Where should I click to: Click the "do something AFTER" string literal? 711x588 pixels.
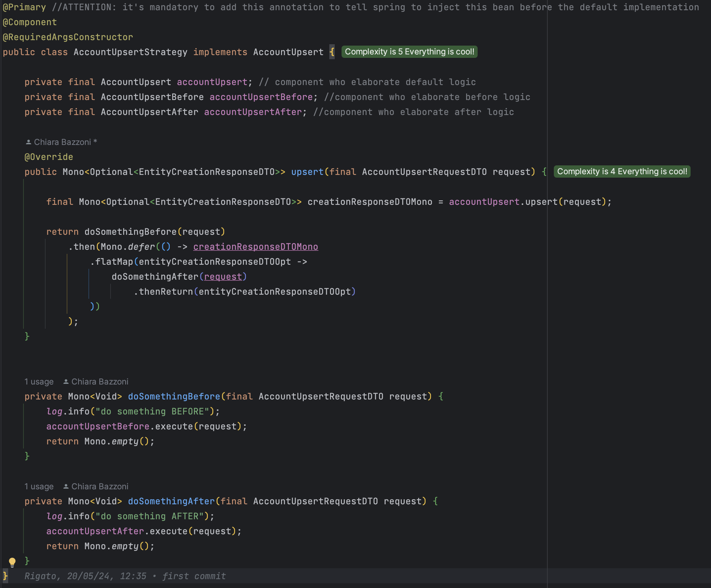[149, 516]
